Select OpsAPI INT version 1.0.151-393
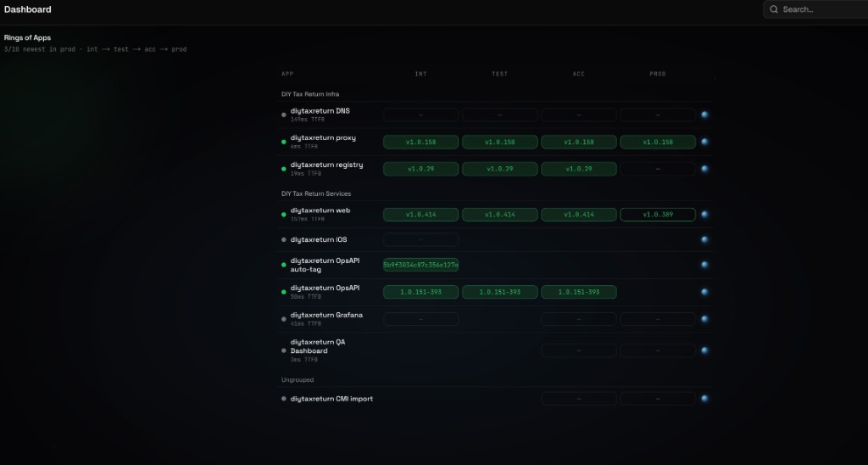The width and height of the screenshot is (868, 465). tap(420, 292)
